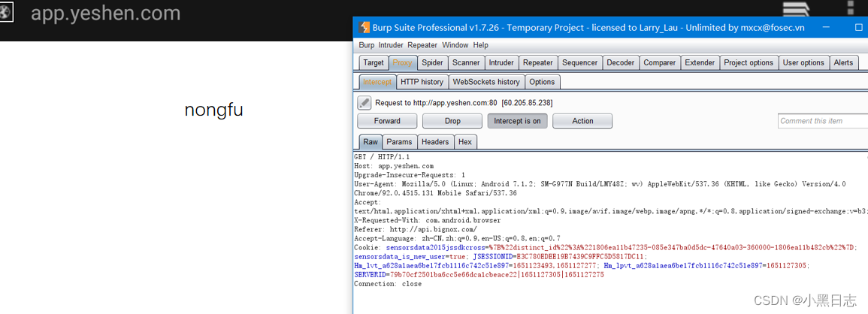
Task: Open the WebSockets history sub-tab
Action: [x=486, y=81]
